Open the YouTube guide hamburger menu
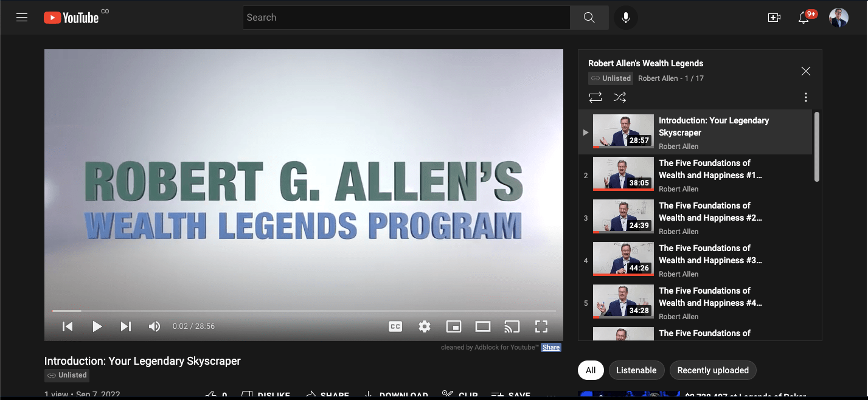 [x=22, y=18]
